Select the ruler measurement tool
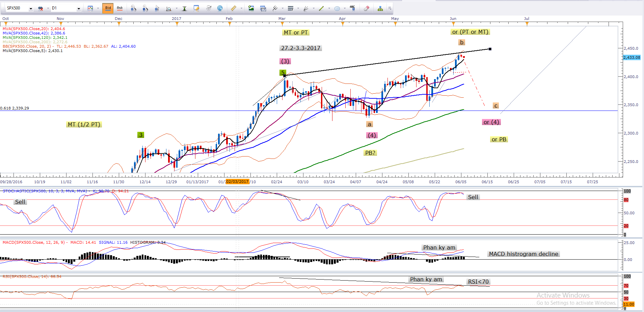 tap(233, 8)
